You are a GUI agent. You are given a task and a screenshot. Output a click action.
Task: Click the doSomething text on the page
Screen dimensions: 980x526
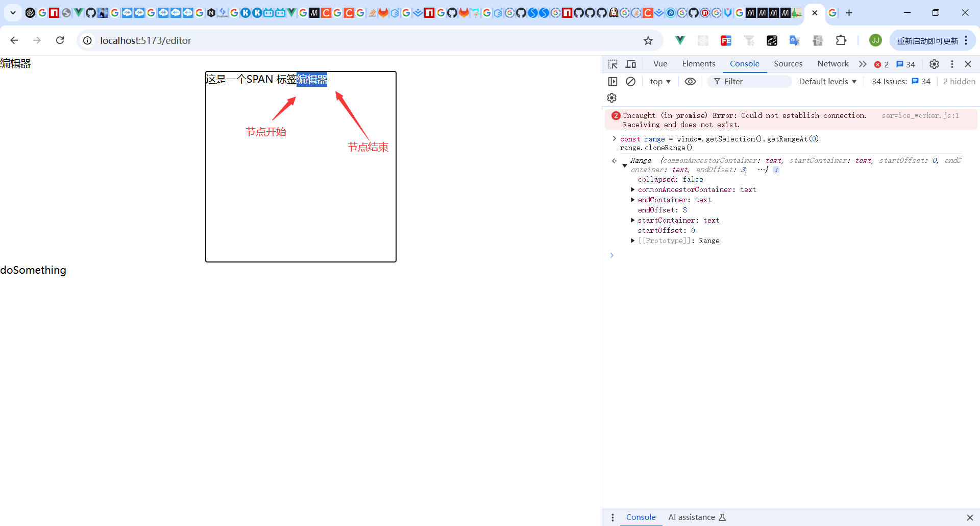pyautogui.click(x=33, y=270)
